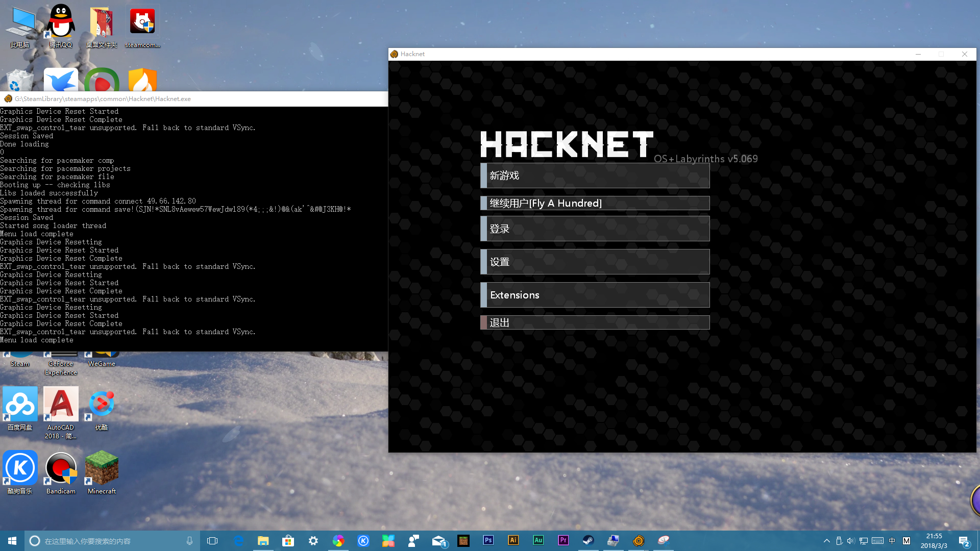The image size is (980, 551).
Task: Open the Recycle Bin desktop icon
Action: pyautogui.click(x=20, y=80)
